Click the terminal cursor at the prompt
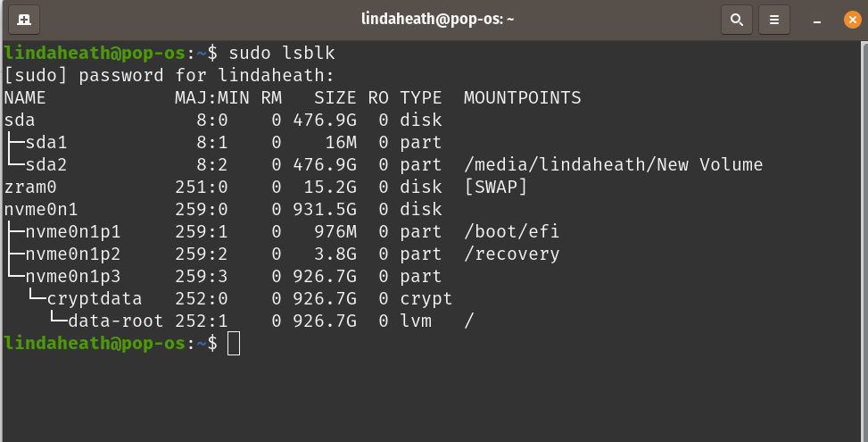868x442 pixels. [x=234, y=344]
